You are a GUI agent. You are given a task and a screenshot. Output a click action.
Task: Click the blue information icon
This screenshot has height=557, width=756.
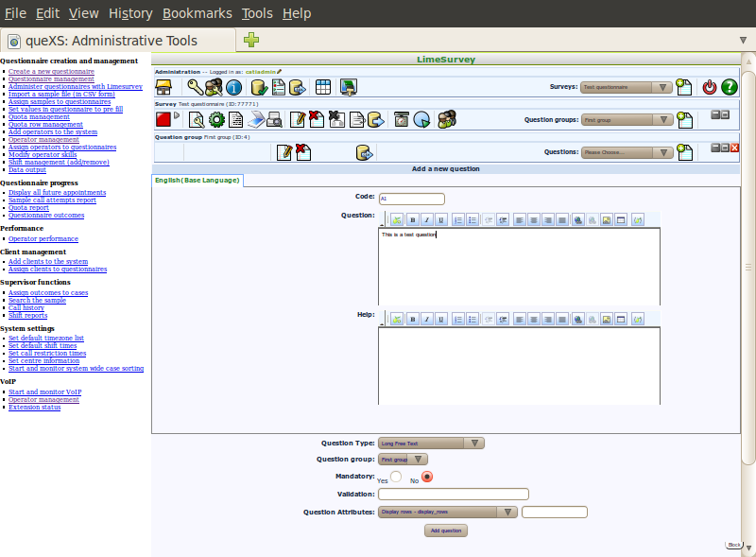click(233, 88)
